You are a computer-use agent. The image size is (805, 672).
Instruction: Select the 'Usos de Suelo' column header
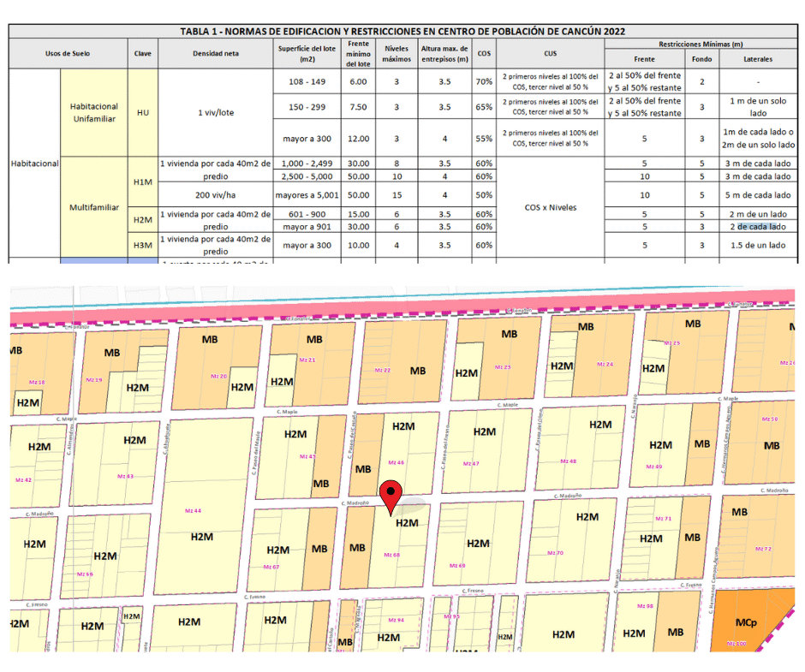pyautogui.click(x=68, y=53)
